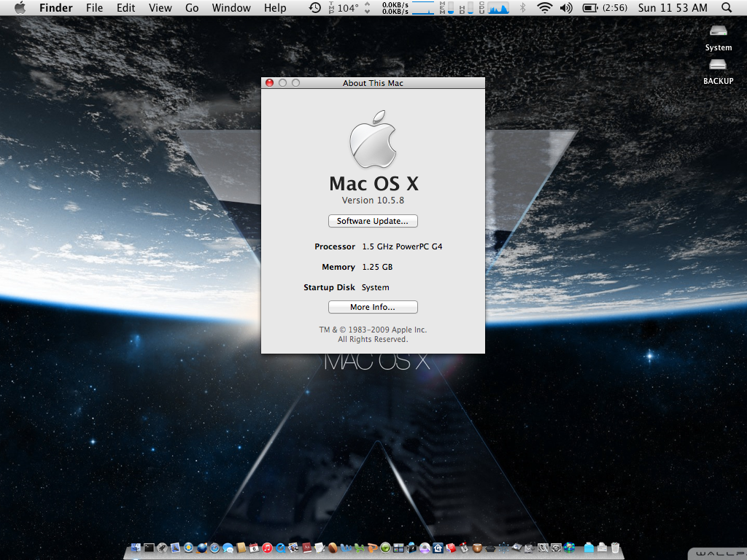Open blue Documents folder stack in Dock

point(589,548)
